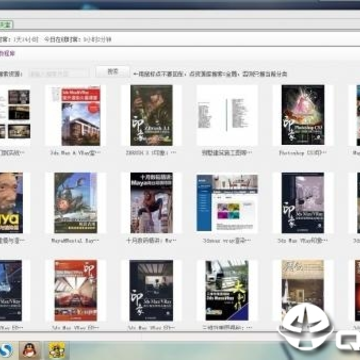The width and height of the screenshot is (360, 360).
Task: Open the 3ds Max & VRay building book cover
Action: tap(81, 116)
